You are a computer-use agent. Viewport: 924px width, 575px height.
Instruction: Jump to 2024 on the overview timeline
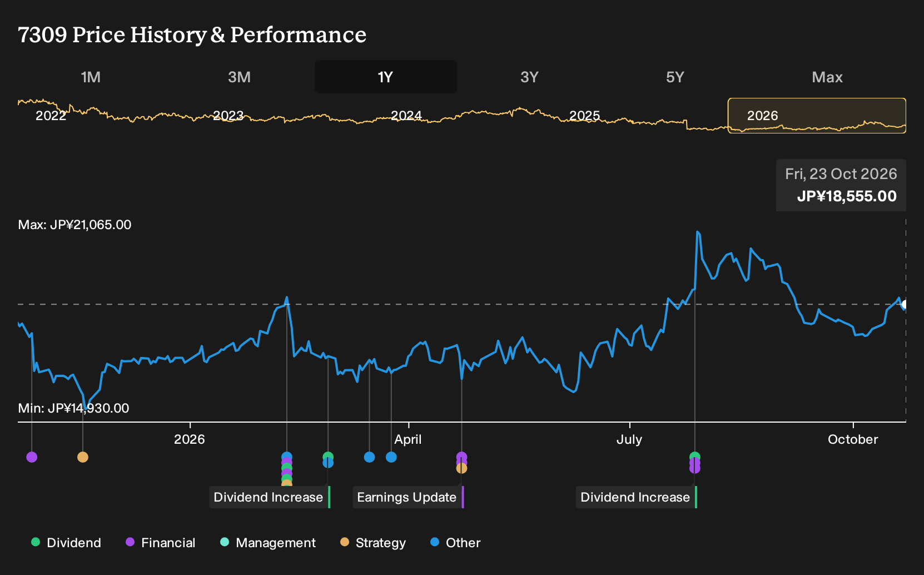click(406, 116)
